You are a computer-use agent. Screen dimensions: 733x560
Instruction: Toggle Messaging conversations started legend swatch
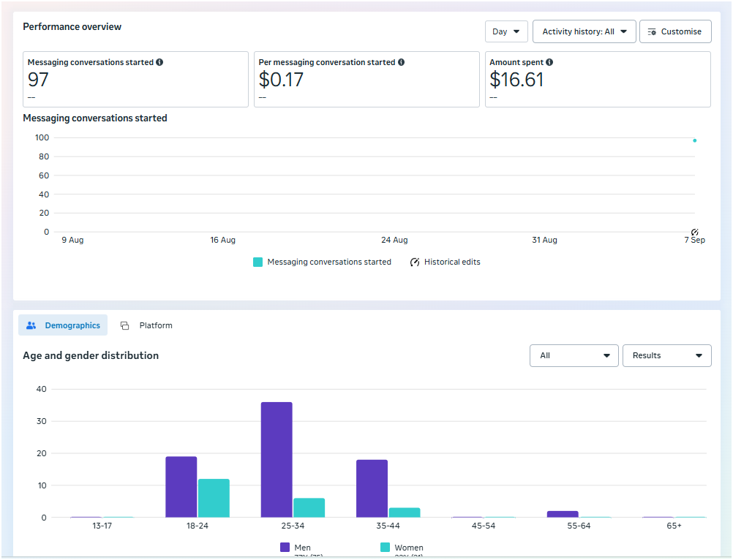click(258, 262)
